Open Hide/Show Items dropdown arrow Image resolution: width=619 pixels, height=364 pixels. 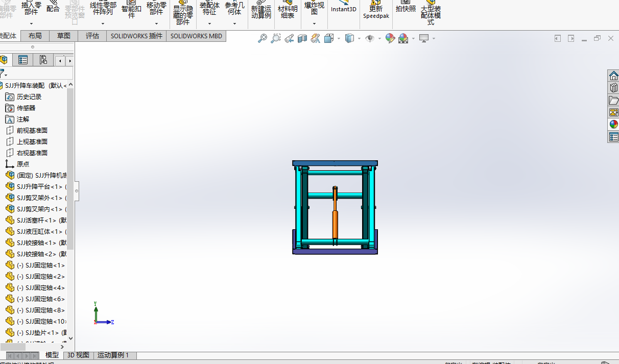(x=379, y=39)
